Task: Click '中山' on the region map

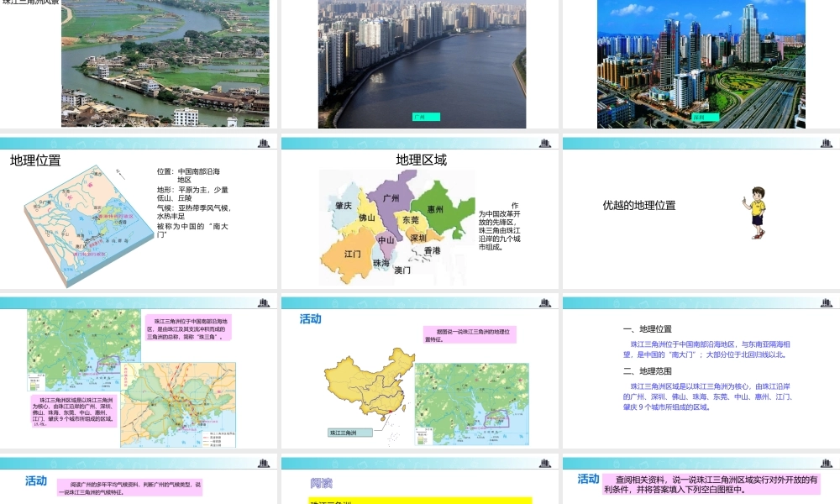Action: click(386, 240)
